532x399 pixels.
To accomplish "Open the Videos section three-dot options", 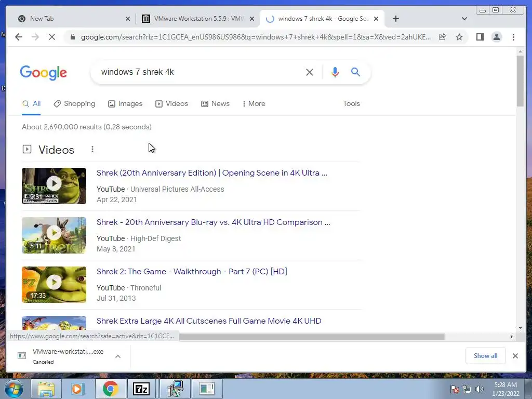I will coord(92,149).
